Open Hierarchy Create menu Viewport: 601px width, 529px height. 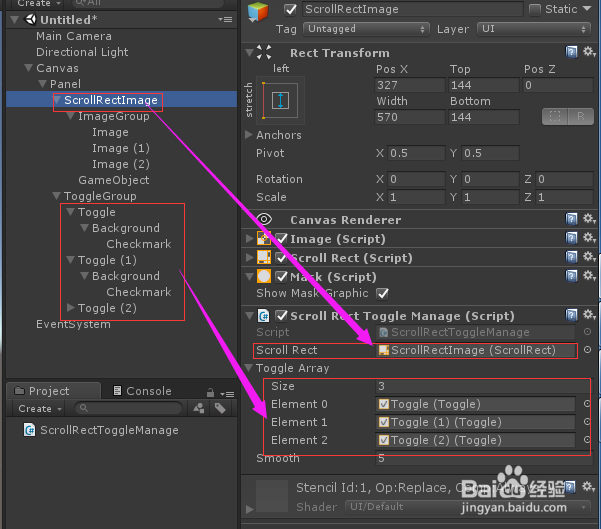pyautogui.click(x=39, y=3)
